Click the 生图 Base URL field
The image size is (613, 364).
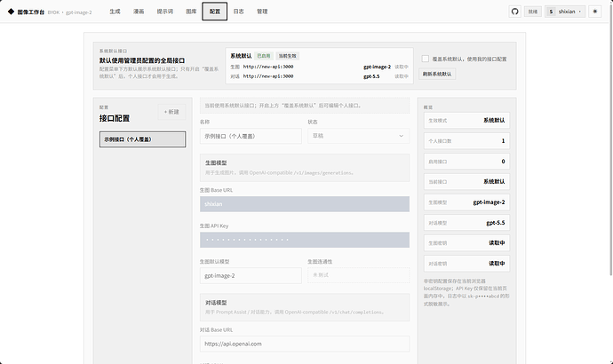[x=305, y=204]
